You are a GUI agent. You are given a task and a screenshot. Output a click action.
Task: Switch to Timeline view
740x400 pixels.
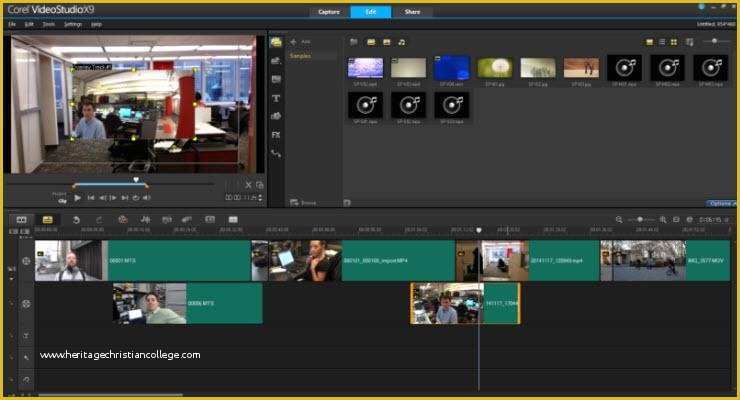pos(48,220)
